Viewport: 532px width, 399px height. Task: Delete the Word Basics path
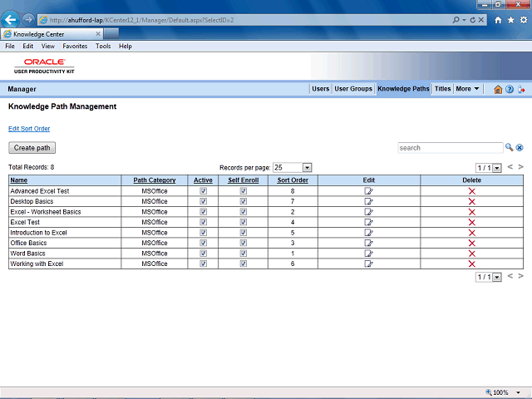click(x=471, y=254)
